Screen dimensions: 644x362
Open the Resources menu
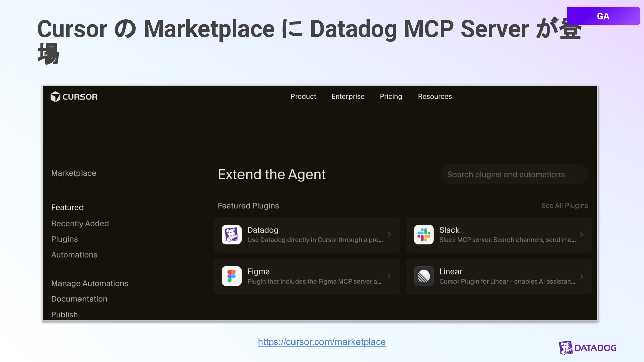tap(435, 97)
